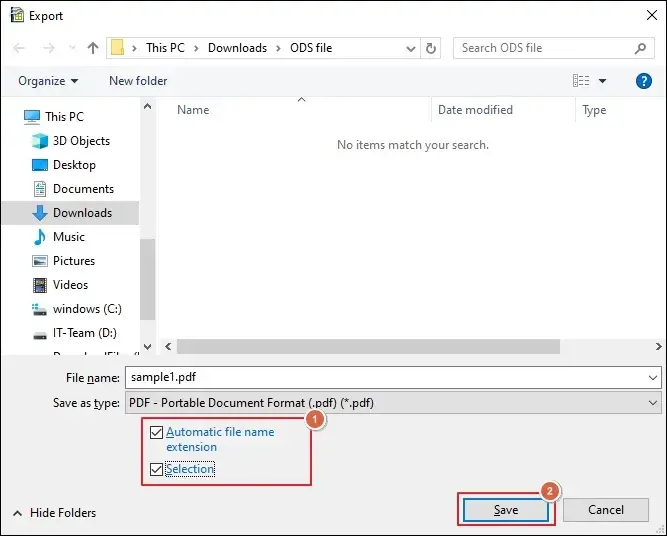The width and height of the screenshot is (667, 536).
Task: Select Downloads in the address path
Action: coord(237,48)
